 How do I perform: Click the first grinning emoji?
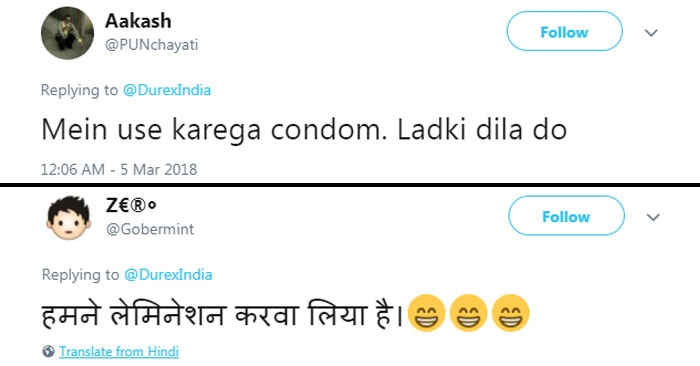pyautogui.click(x=426, y=313)
